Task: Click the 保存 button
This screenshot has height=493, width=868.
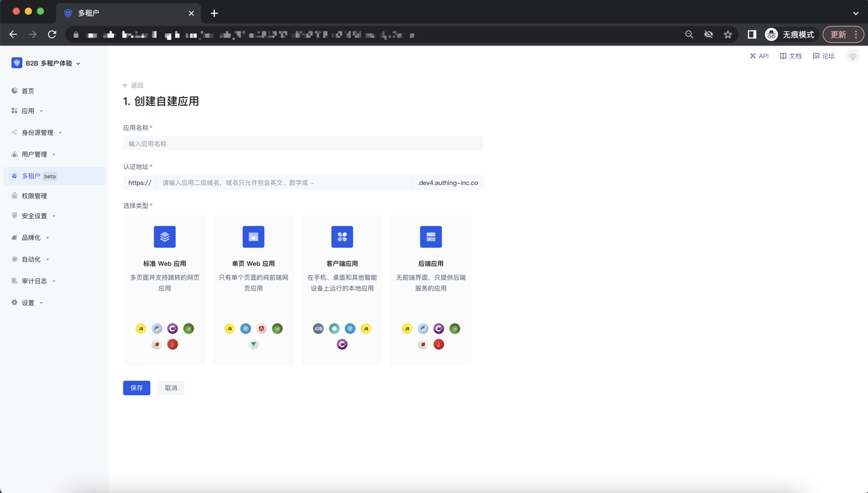Action: (x=136, y=388)
